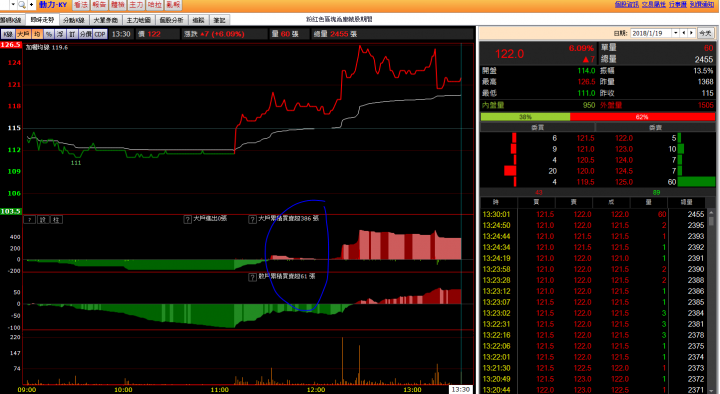Click the ? icon beside 大戶累積買賣超386張
Viewport: 720px width, 394px height.
(x=252, y=220)
